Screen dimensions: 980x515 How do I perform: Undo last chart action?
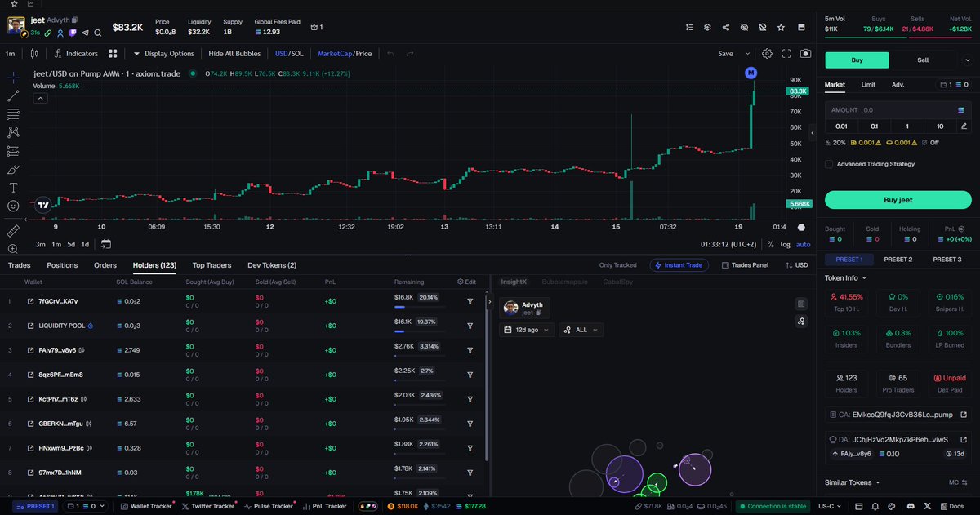point(390,54)
